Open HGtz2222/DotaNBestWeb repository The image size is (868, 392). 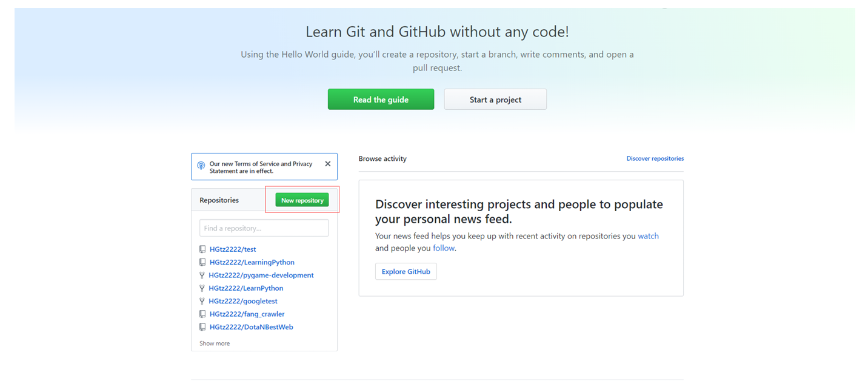pyautogui.click(x=252, y=327)
